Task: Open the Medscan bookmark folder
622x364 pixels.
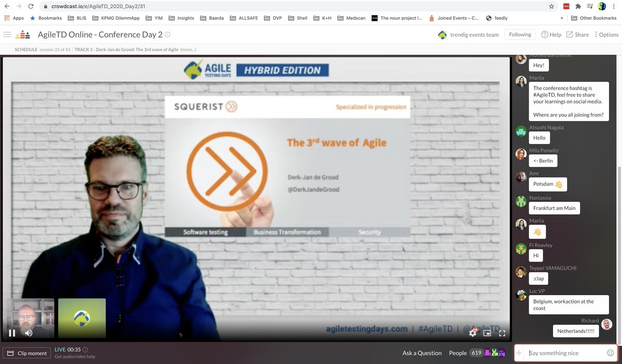Action: [x=351, y=18]
